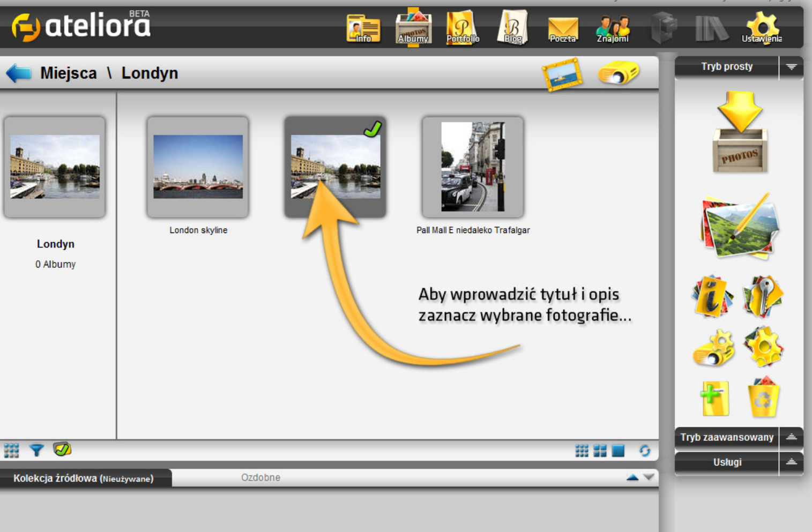Image resolution: width=812 pixels, height=532 pixels.
Task: Open Znajomi friends section
Action: coord(613,28)
